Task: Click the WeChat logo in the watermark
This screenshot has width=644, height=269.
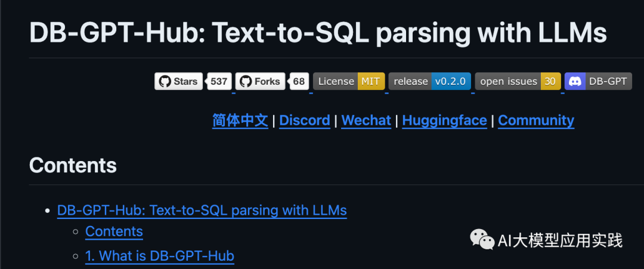Action: (x=482, y=240)
